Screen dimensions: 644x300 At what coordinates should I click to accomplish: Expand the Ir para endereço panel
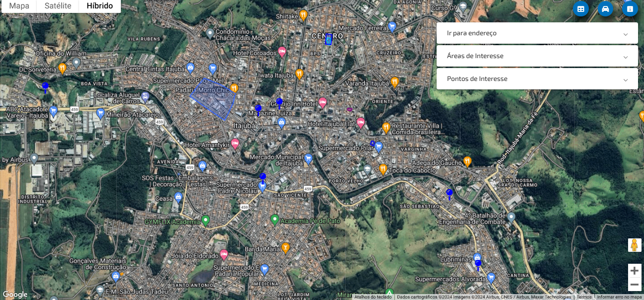[537, 33]
